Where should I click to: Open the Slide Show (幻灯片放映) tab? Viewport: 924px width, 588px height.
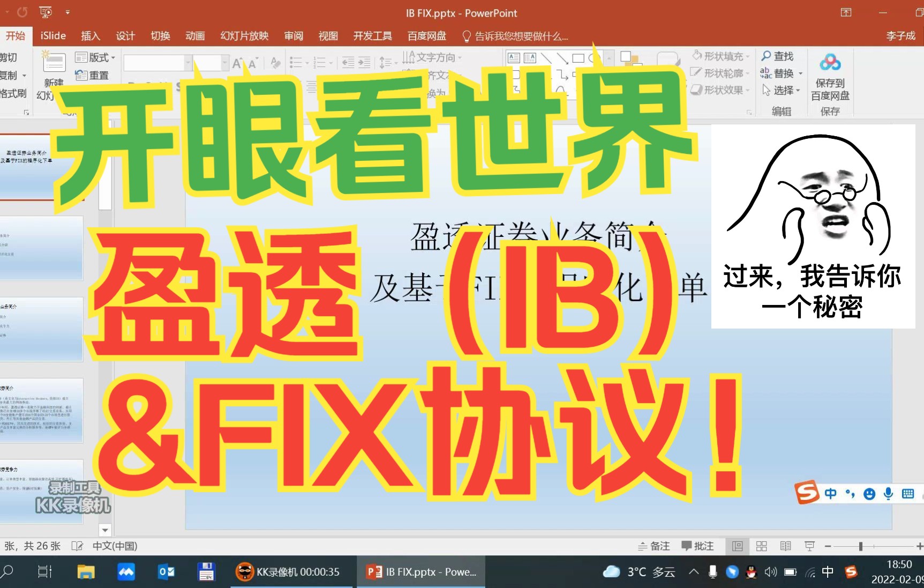tap(244, 35)
